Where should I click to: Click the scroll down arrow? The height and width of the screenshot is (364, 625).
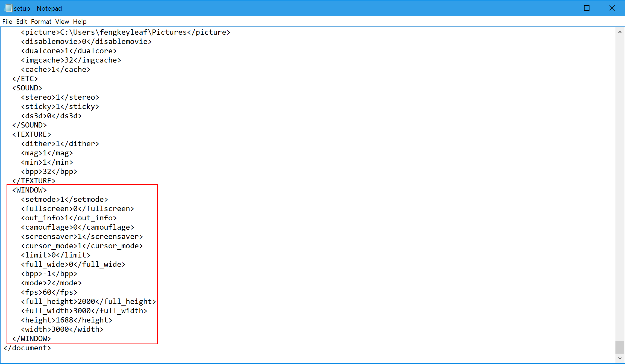coord(620,358)
